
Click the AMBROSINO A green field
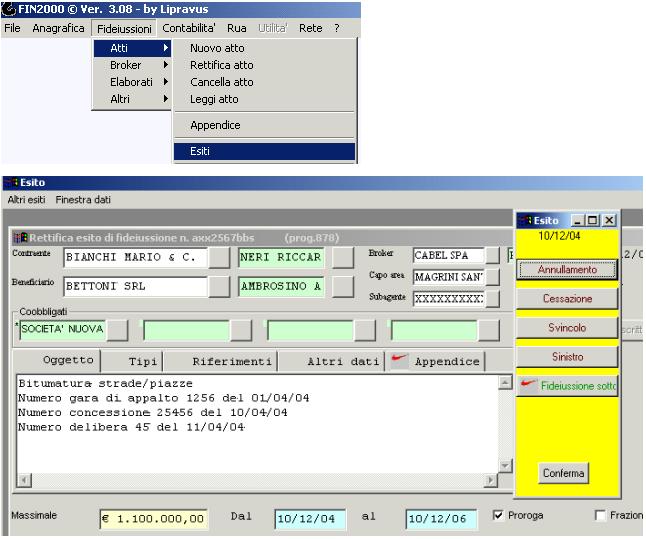click(281, 286)
